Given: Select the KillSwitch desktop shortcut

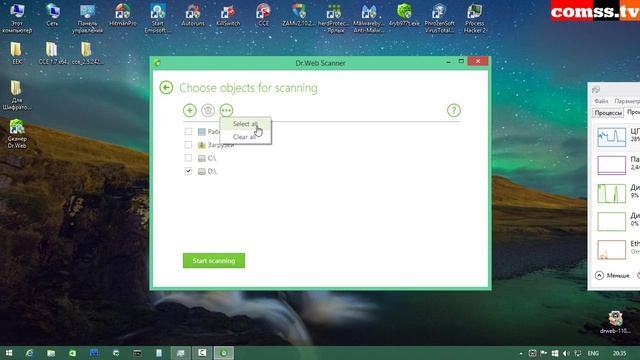Looking at the screenshot, I should (x=228, y=16).
